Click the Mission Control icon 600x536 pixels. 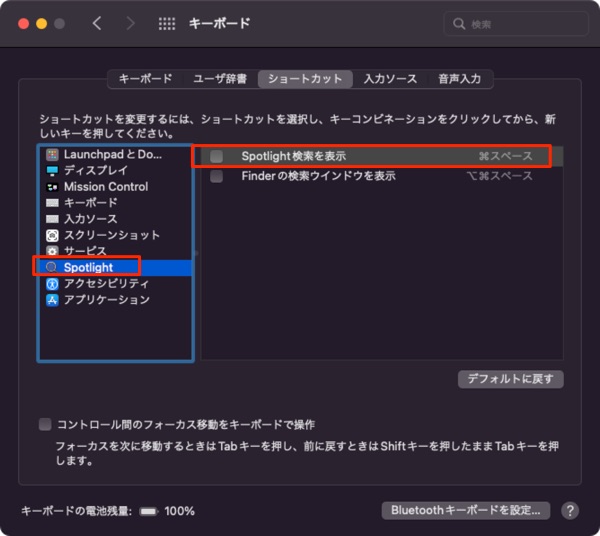pos(52,187)
